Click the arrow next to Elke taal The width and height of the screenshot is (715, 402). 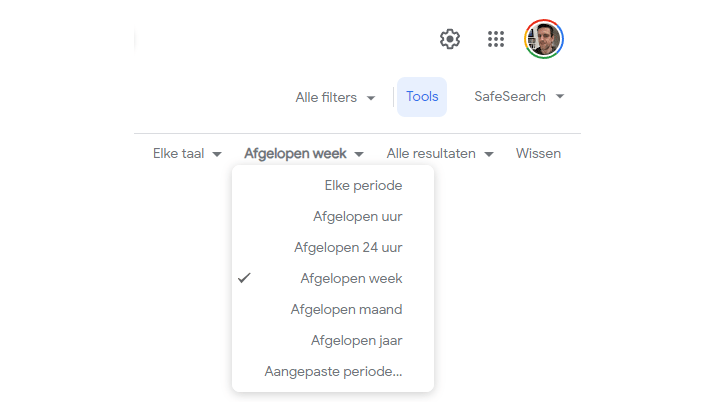click(x=217, y=154)
